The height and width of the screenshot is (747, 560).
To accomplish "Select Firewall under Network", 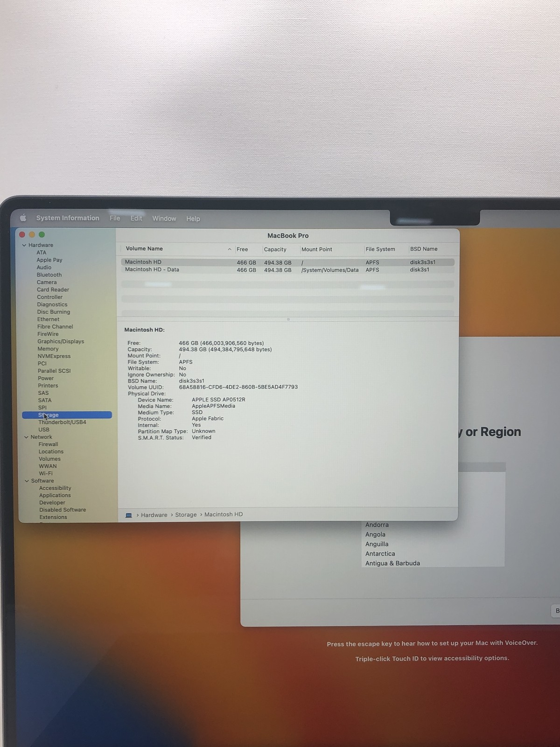I will tap(49, 444).
